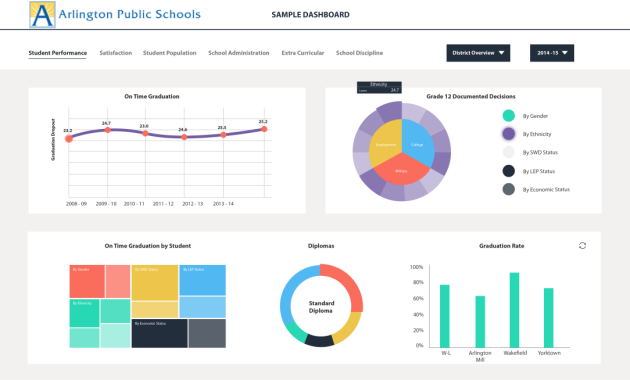
Task: Toggle the By Gender legend circle
Action: point(509,116)
